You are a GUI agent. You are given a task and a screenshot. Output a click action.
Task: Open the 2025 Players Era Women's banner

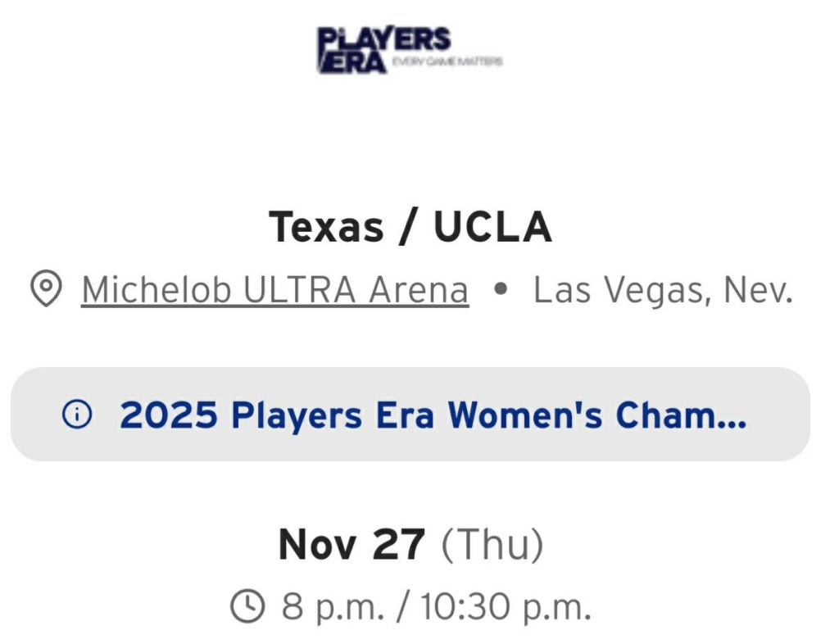410,415
